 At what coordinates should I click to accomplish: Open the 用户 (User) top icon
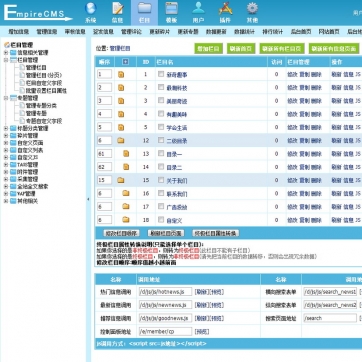coord(198,12)
